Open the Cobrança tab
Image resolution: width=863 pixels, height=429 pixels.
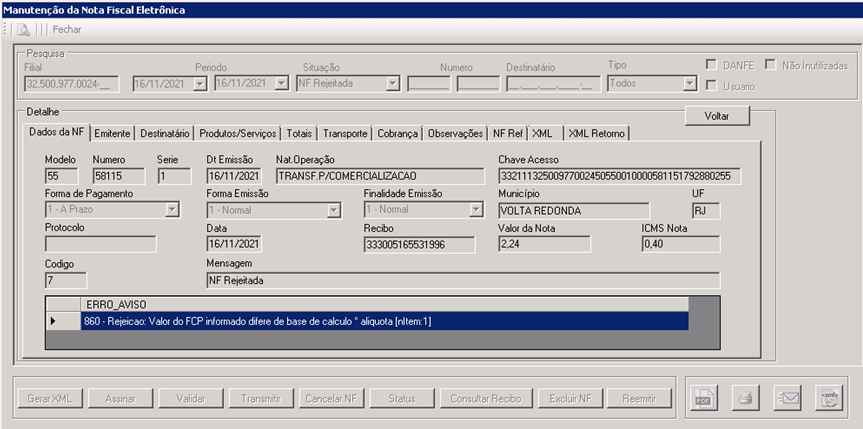pyautogui.click(x=397, y=133)
